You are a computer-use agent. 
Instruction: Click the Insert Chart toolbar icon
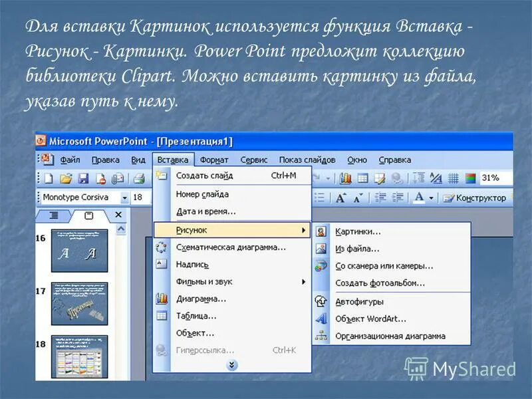click(346, 178)
